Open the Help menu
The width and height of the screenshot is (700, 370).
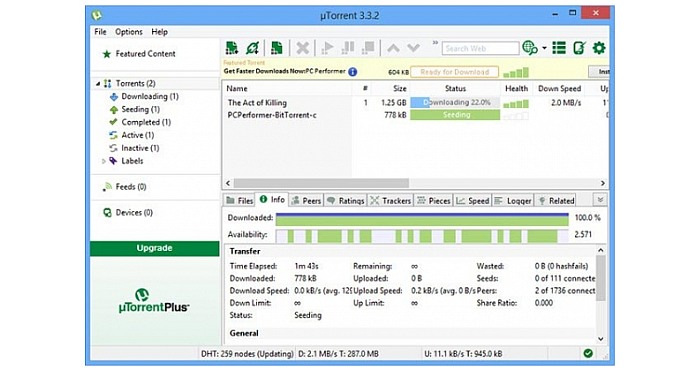(159, 32)
